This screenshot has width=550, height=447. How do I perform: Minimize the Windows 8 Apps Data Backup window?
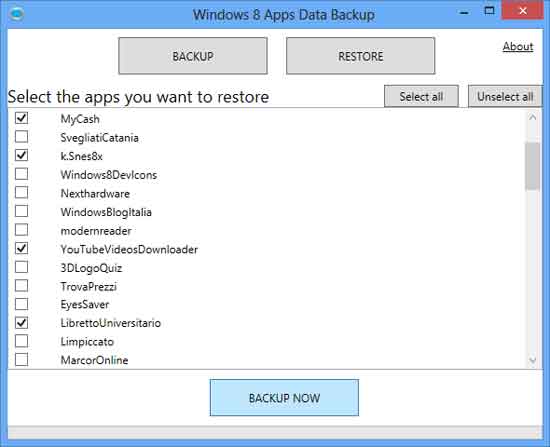tap(464, 13)
